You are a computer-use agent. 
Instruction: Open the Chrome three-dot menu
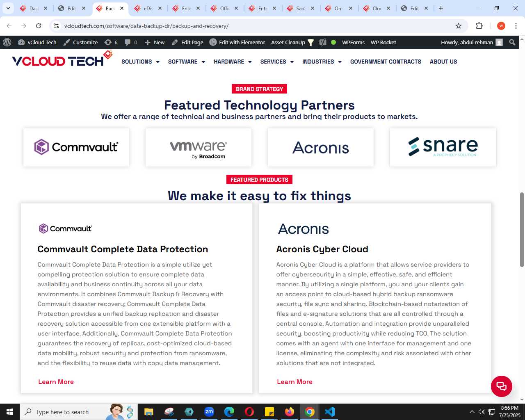point(516,26)
